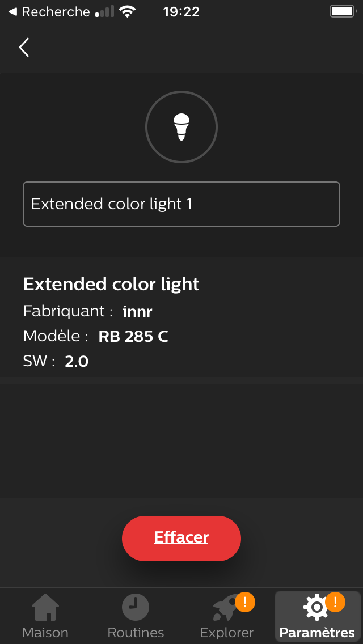The height and width of the screenshot is (644, 363).
Task: Tap the orange alert badge on Paramètres
Action: 335,603
